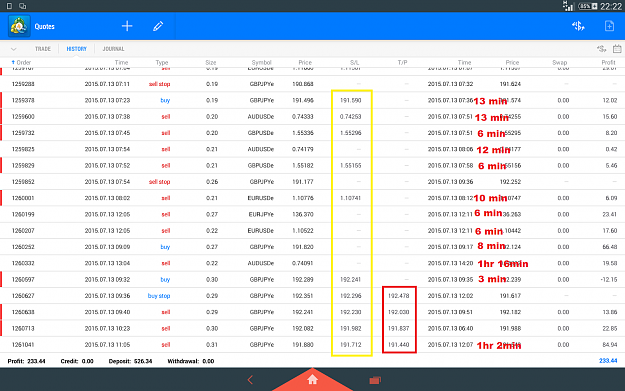Tap the Android back navigation button
The image size is (625, 391).
[x=250, y=379]
